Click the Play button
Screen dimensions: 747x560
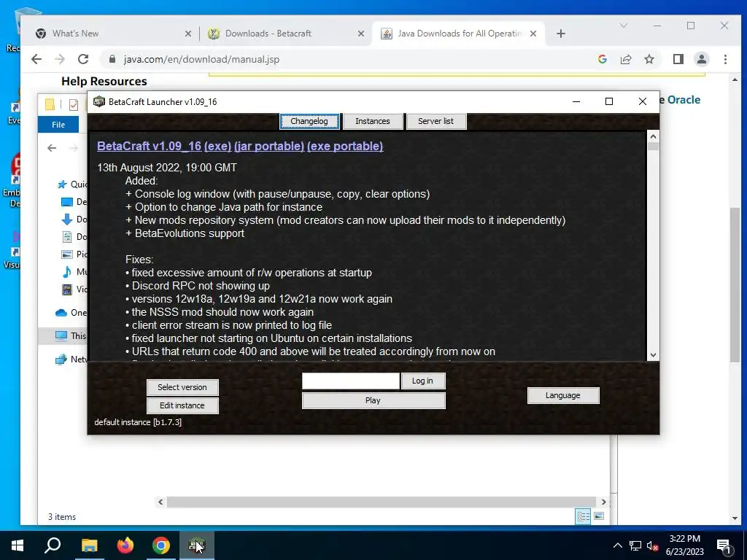pyautogui.click(x=373, y=400)
